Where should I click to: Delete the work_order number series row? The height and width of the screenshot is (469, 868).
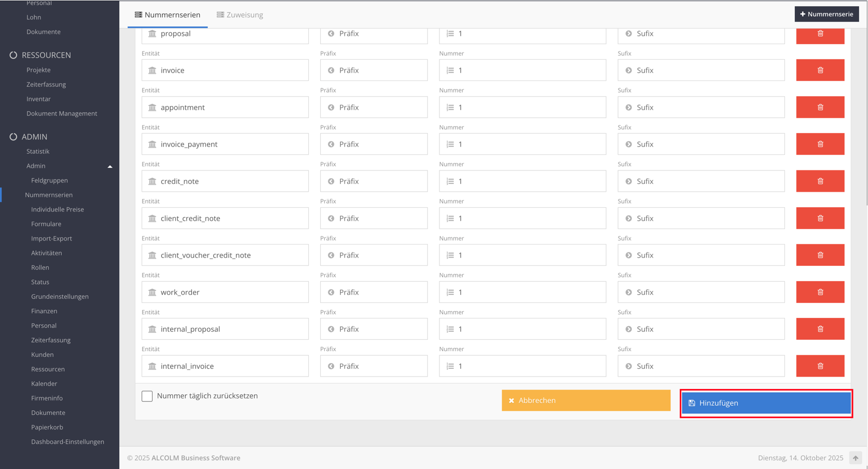click(x=820, y=292)
